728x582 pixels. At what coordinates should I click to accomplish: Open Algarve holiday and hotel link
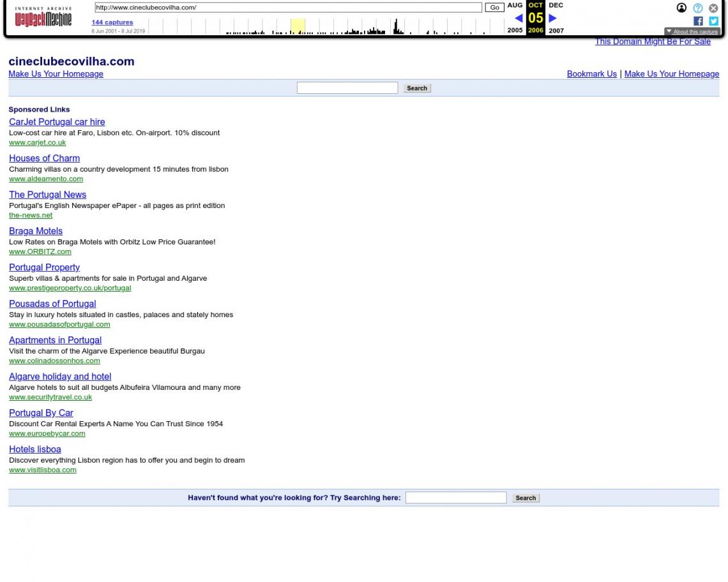tap(60, 377)
